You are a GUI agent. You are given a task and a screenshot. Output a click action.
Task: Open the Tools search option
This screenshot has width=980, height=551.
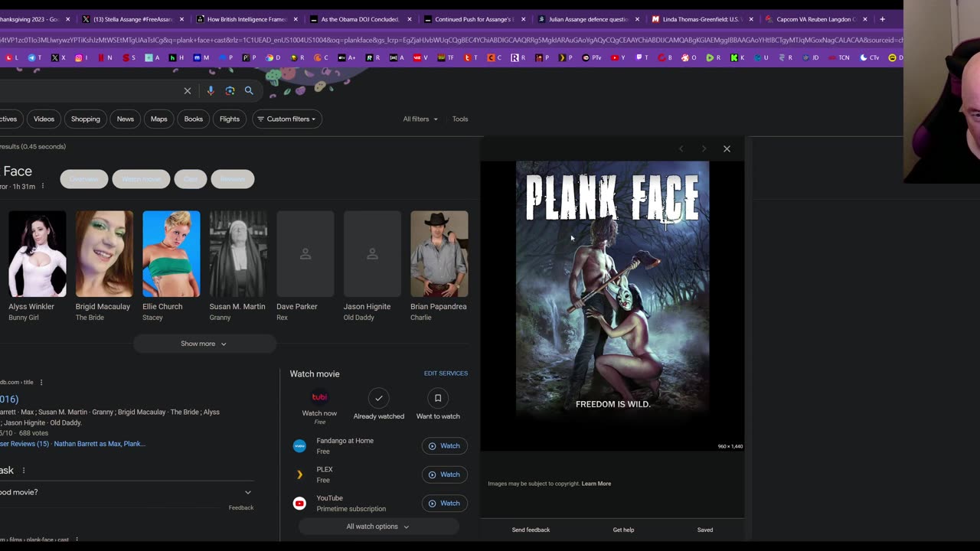tap(460, 119)
